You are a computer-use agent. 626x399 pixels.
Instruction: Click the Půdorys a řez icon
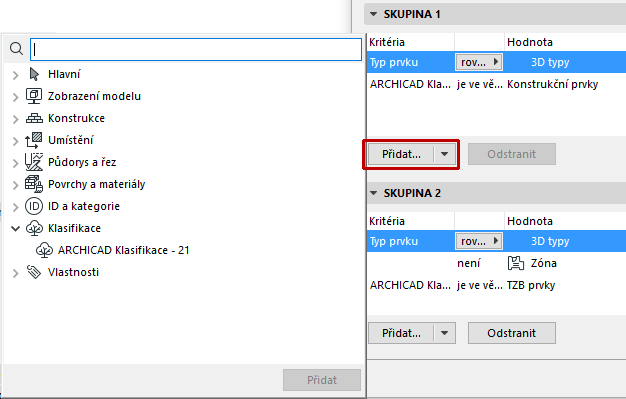(x=34, y=162)
